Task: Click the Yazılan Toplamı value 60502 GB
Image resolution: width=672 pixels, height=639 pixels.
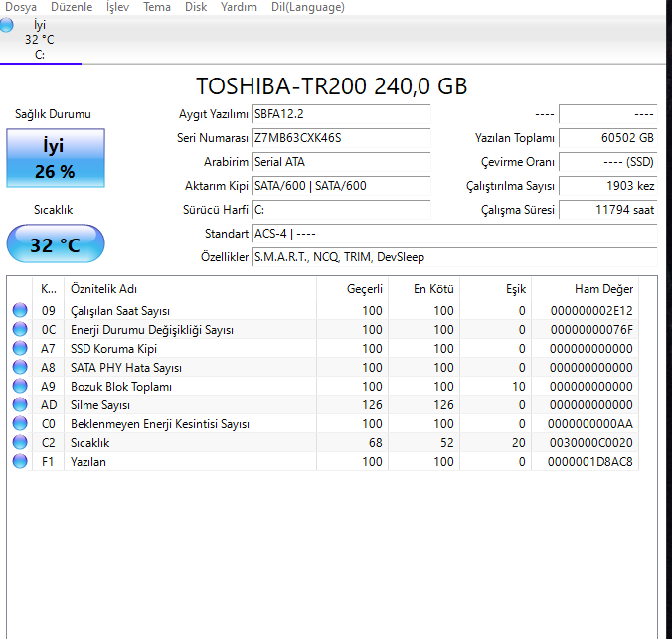Action: point(608,138)
